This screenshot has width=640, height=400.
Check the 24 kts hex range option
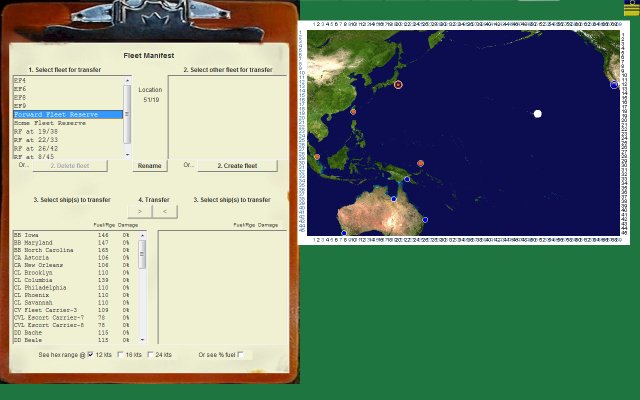tap(151, 355)
